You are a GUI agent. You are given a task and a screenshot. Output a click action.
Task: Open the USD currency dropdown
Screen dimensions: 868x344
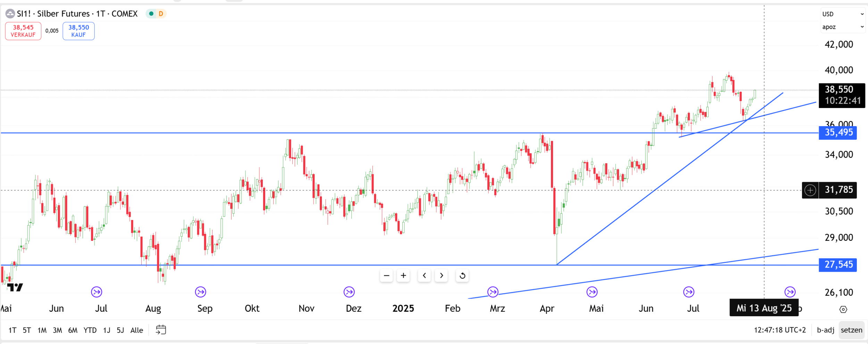pos(843,14)
